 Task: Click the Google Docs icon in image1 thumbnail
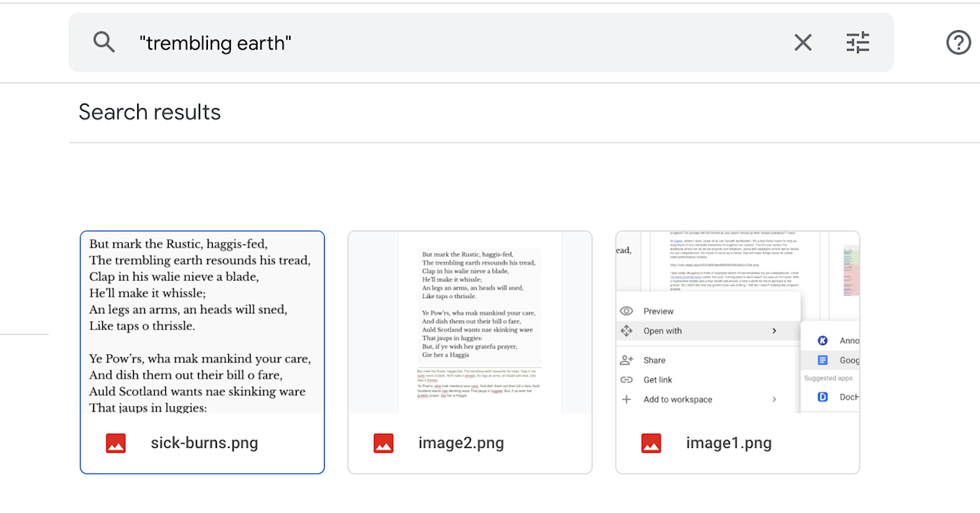coord(822,360)
